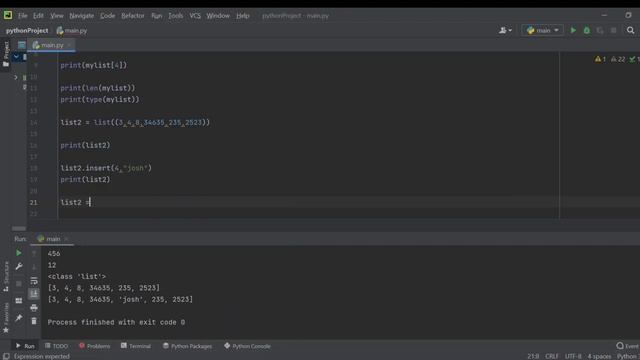The image size is (640, 360).
Task: Click restore layout icon in Run panel
Action: pos(19,301)
